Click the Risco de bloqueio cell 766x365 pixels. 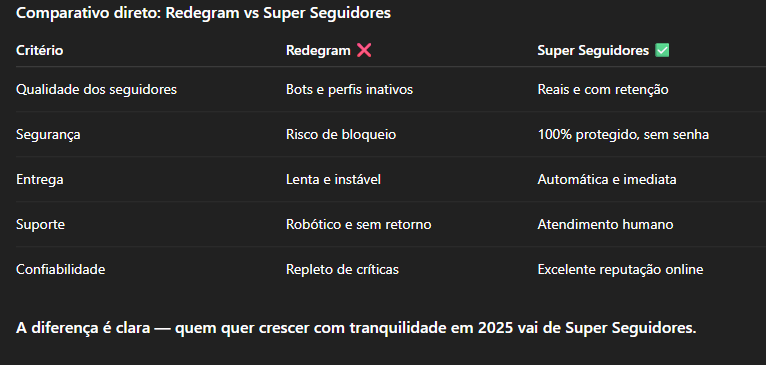coord(341,134)
